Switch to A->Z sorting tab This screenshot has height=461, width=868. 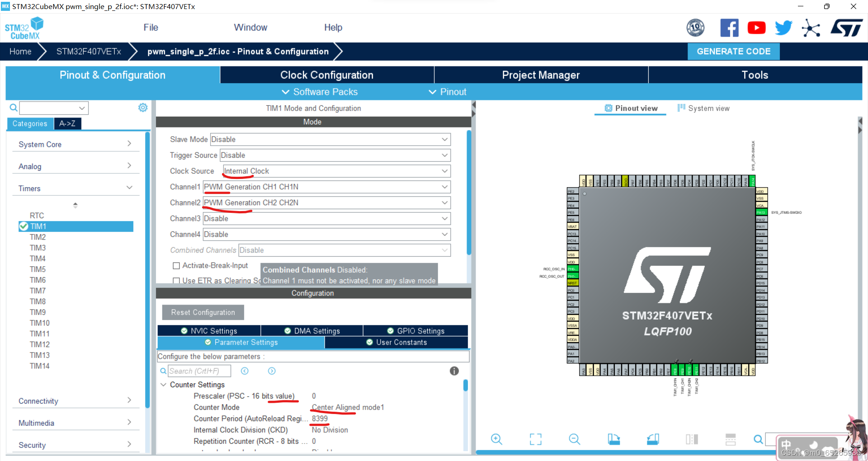pyautogui.click(x=67, y=123)
